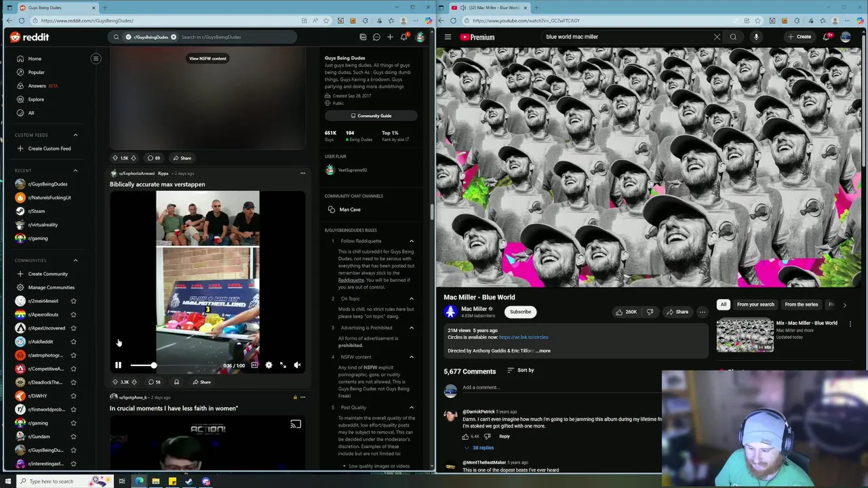
Task: Open Reddit advertise icon in header
Action: (363, 37)
